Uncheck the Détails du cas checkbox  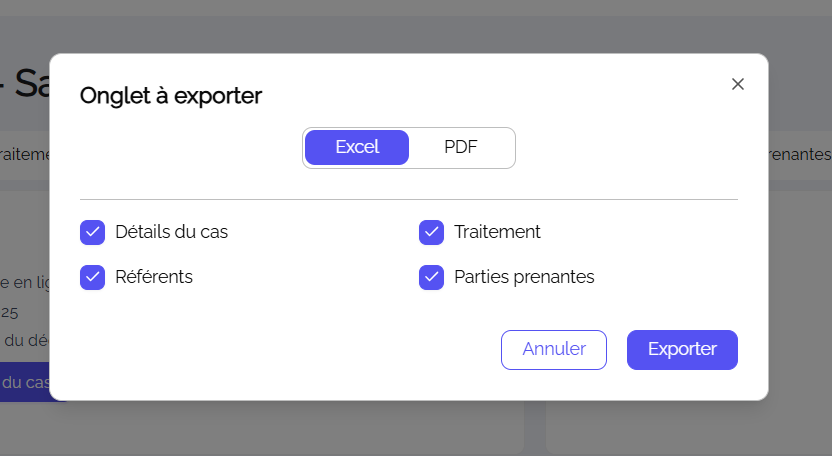pos(93,232)
